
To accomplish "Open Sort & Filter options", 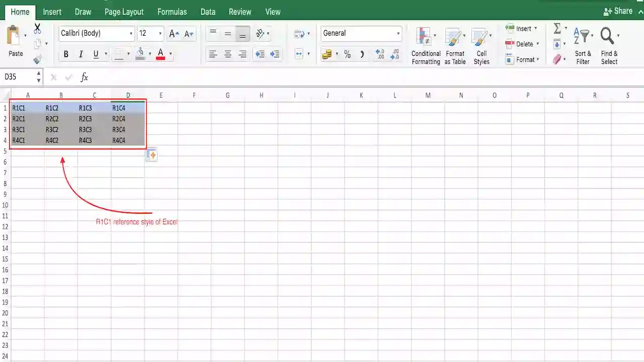I will click(x=582, y=45).
